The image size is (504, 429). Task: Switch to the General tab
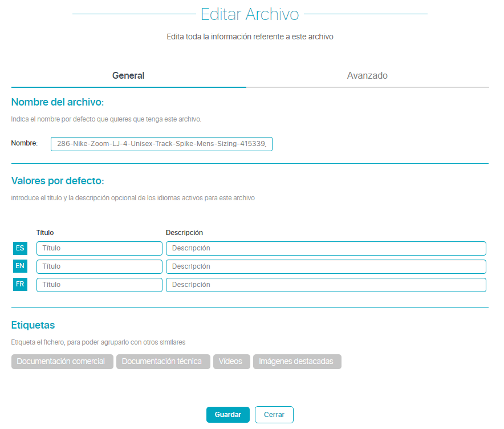pyautogui.click(x=128, y=75)
